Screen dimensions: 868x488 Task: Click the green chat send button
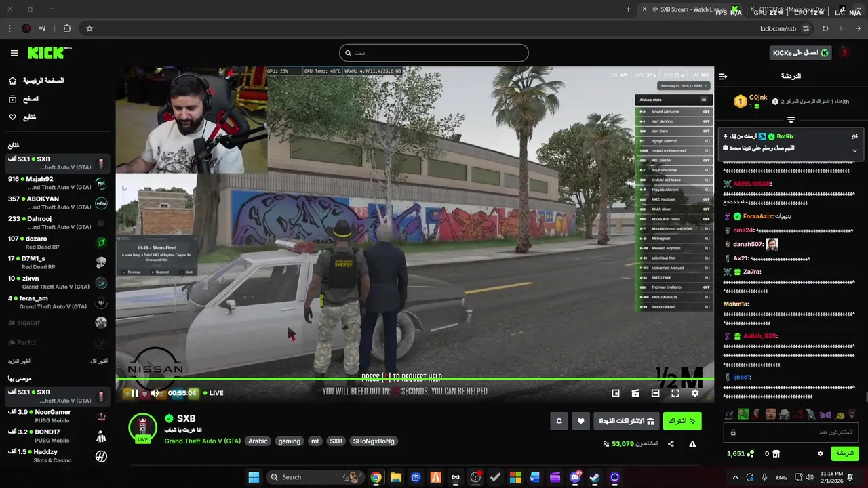[x=845, y=453]
